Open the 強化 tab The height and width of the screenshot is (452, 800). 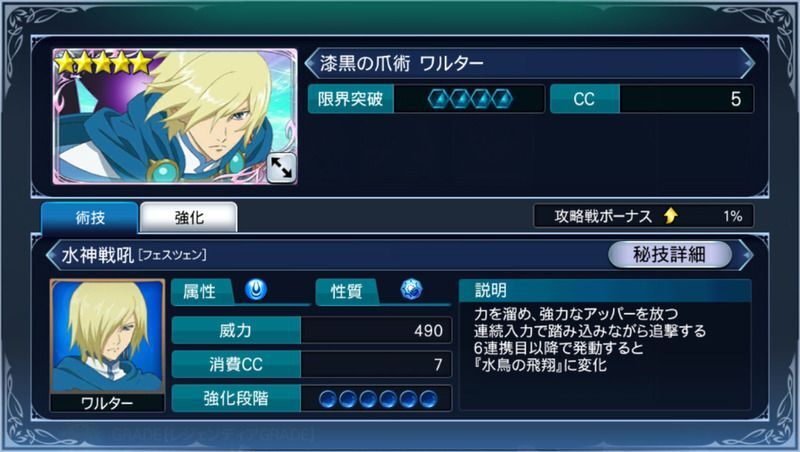coord(189,218)
